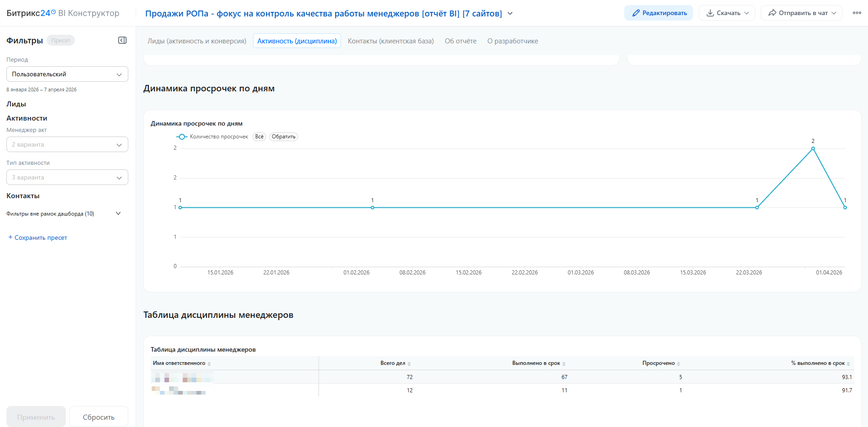868x427 pixels.
Task: Open Тип активности dropdown
Action: tap(67, 177)
